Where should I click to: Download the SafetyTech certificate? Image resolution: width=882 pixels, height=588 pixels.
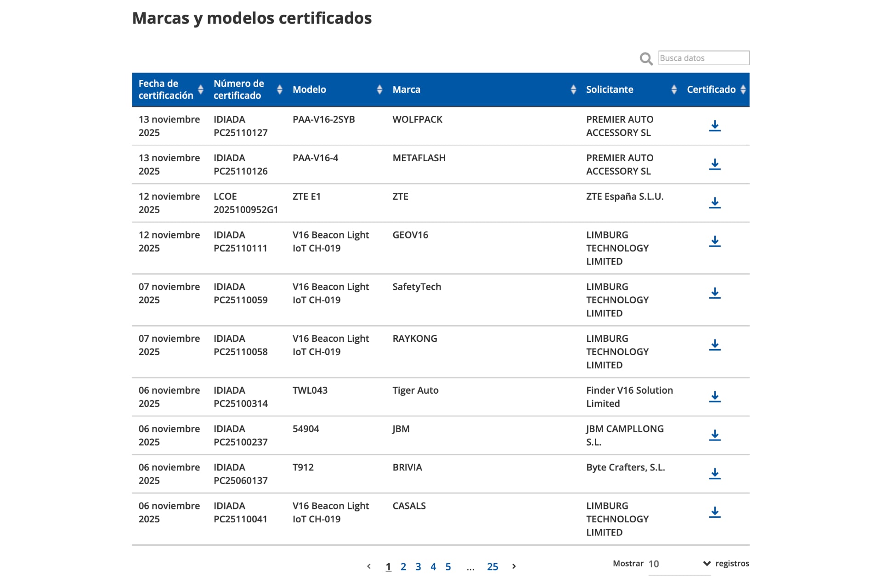[715, 293]
